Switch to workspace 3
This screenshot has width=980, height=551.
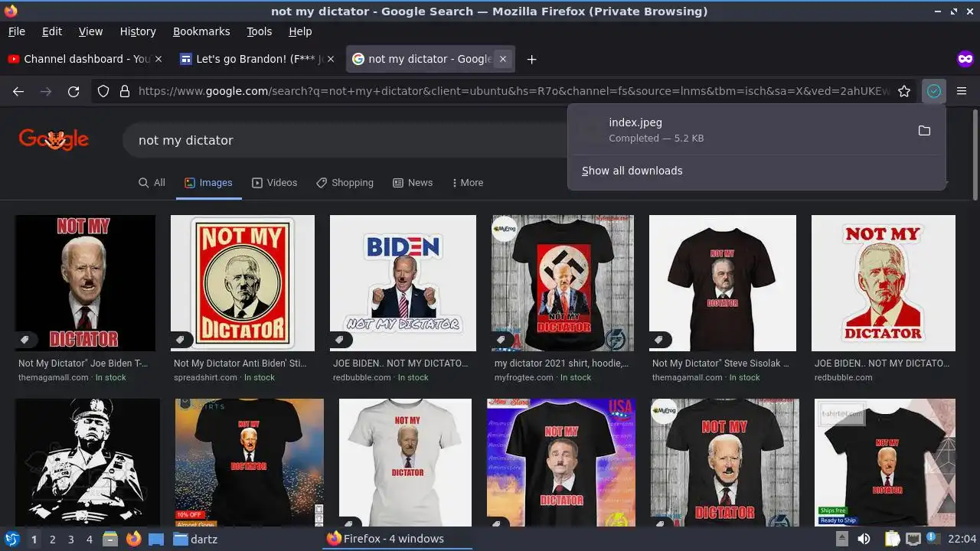coord(70,539)
